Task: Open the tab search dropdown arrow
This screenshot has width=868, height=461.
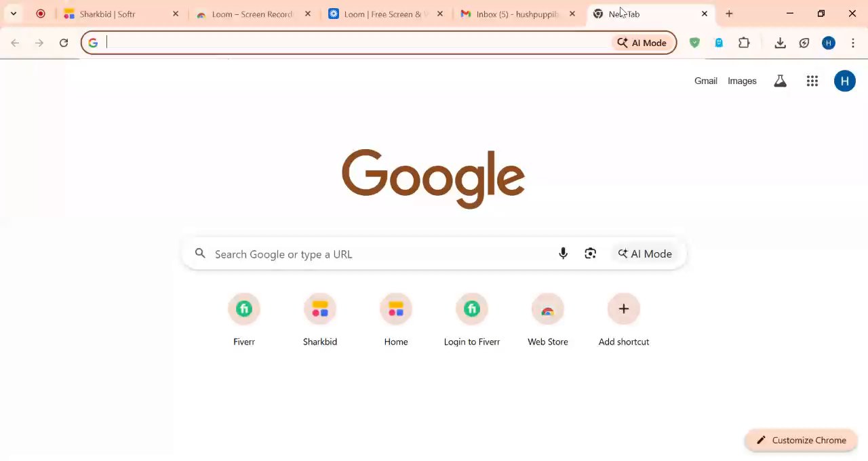Action: [x=14, y=14]
